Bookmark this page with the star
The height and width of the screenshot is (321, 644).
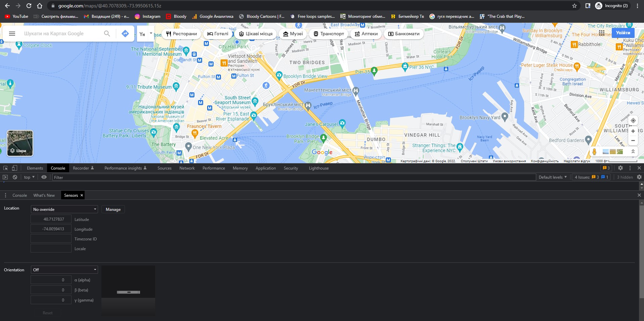pyautogui.click(x=574, y=6)
